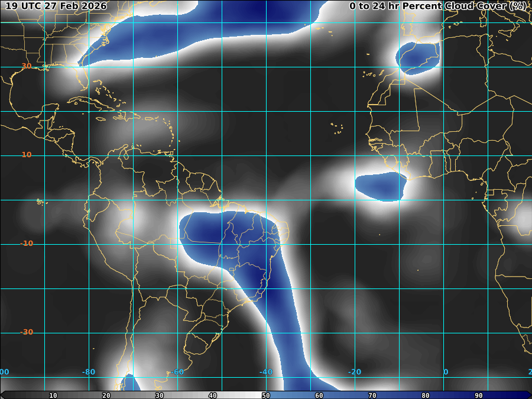The width and height of the screenshot is (532, 399).
Task: Click the -80 longitude label
Action: [x=89, y=372]
